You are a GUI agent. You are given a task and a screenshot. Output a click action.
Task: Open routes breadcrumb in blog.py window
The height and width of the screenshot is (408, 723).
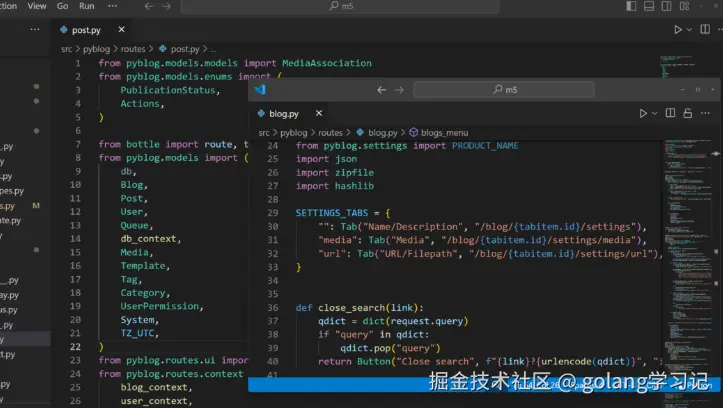click(330, 133)
